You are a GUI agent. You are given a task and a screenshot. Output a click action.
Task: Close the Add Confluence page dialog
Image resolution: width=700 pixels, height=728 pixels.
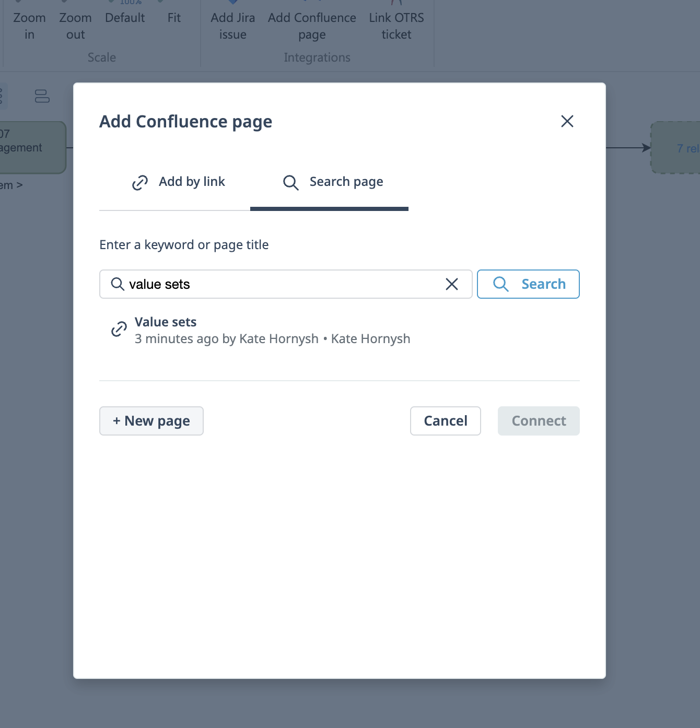tap(567, 121)
